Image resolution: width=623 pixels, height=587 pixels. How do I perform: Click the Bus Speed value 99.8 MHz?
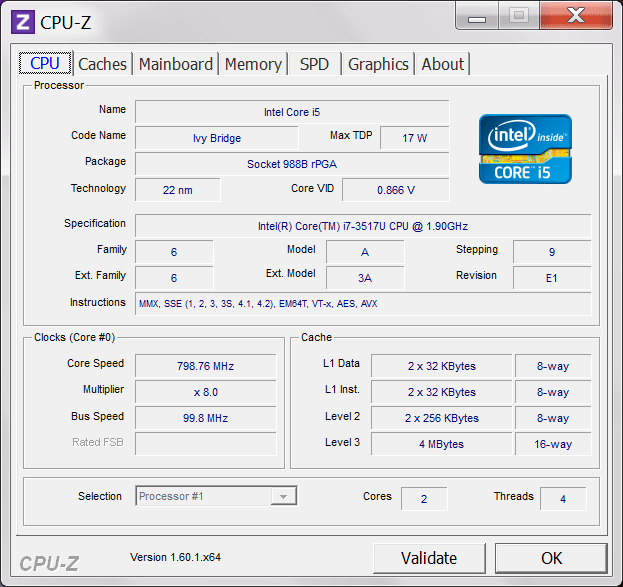point(205,418)
